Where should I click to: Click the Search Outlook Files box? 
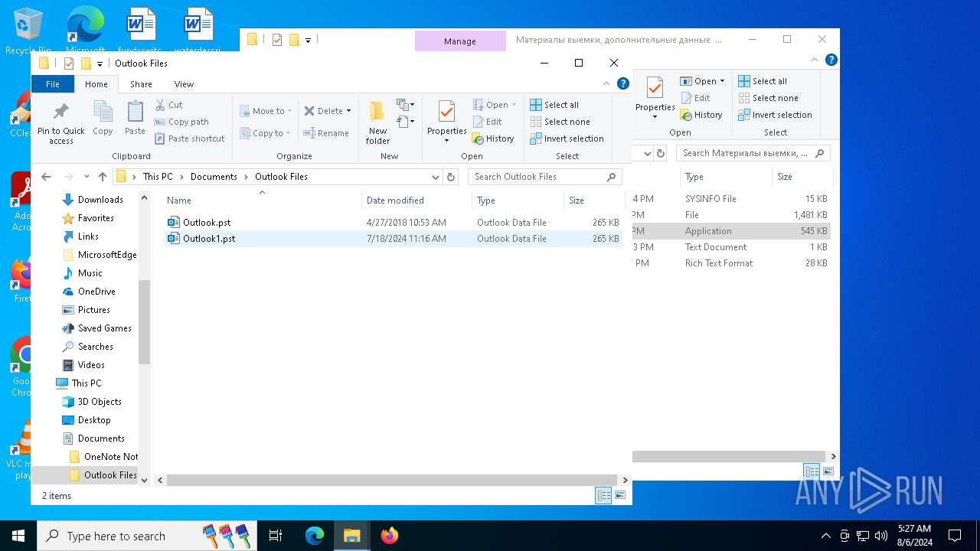[544, 177]
